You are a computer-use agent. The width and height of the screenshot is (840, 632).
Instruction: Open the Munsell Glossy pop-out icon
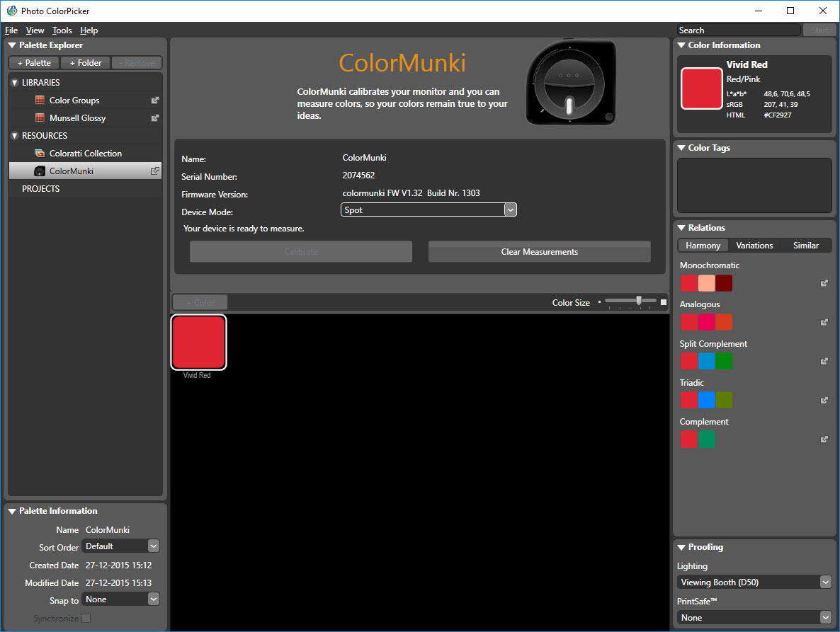(x=155, y=117)
